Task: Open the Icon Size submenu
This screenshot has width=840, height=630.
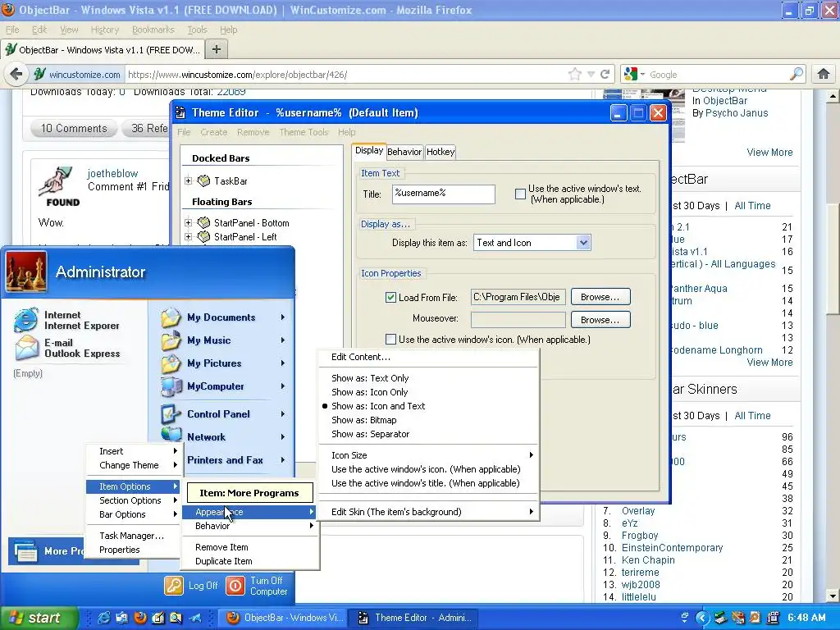Action: pyautogui.click(x=428, y=455)
